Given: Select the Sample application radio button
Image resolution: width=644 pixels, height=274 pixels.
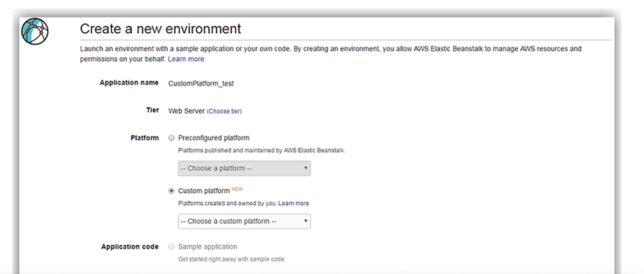Looking at the screenshot, I should pos(171,247).
